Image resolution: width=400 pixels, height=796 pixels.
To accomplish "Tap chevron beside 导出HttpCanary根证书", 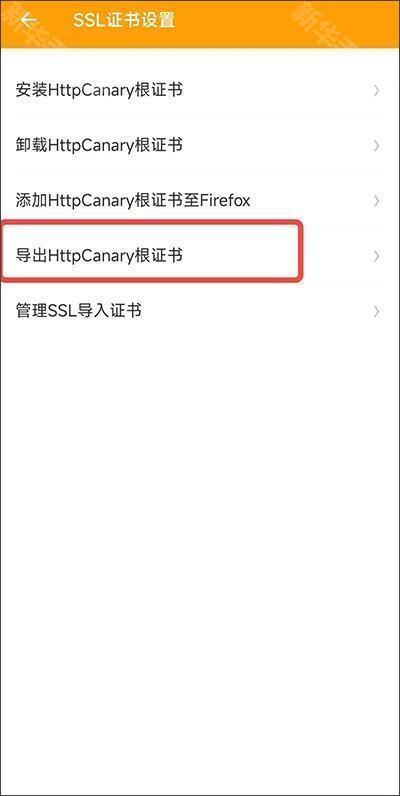I will [x=376, y=256].
